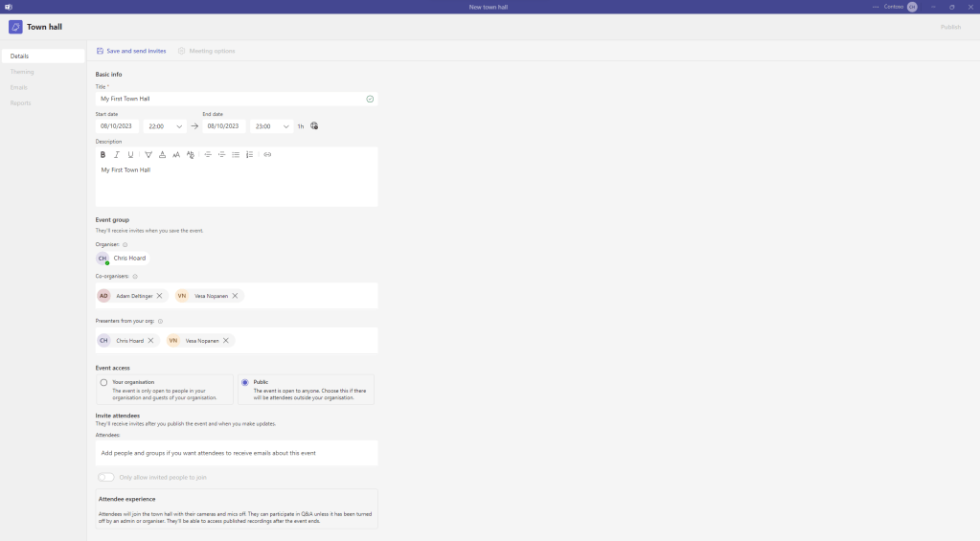The height and width of the screenshot is (541, 980).
Task: Open the Theming tab in sidebar
Action: (x=22, y=72)
